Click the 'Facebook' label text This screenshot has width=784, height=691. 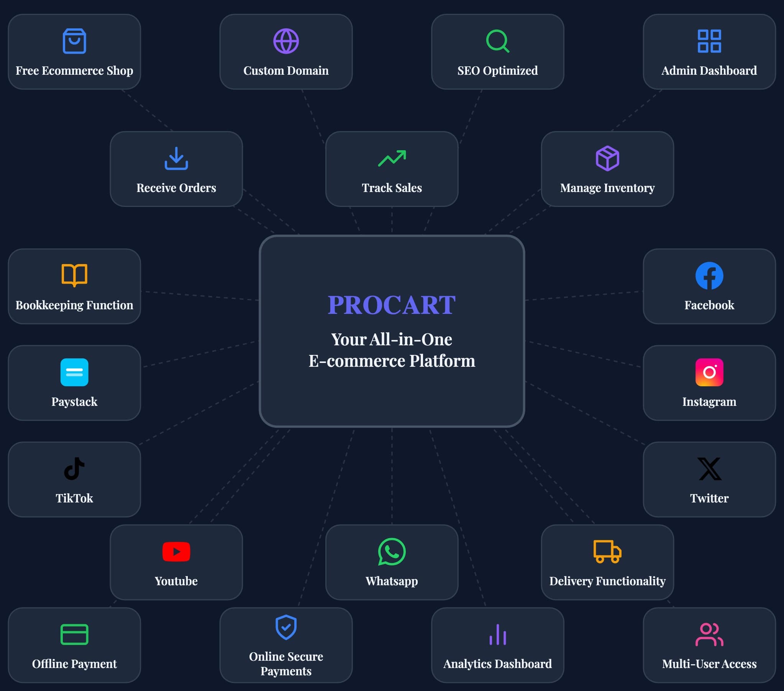(709, 305)
